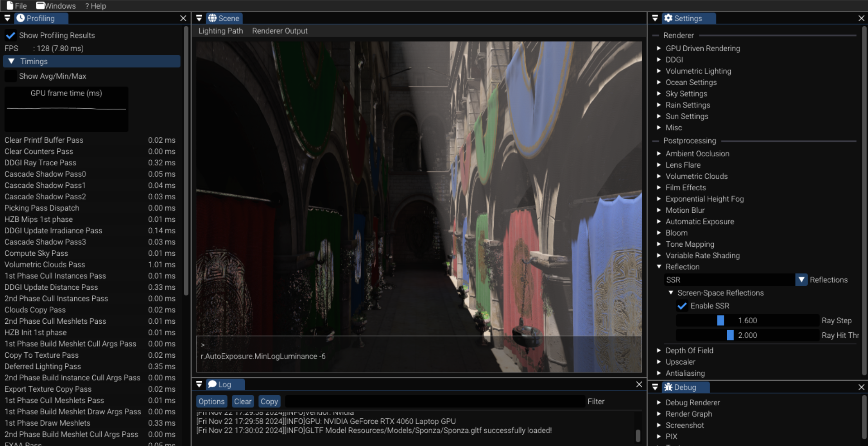Click the Debug panel bug icon

point(668,387)
